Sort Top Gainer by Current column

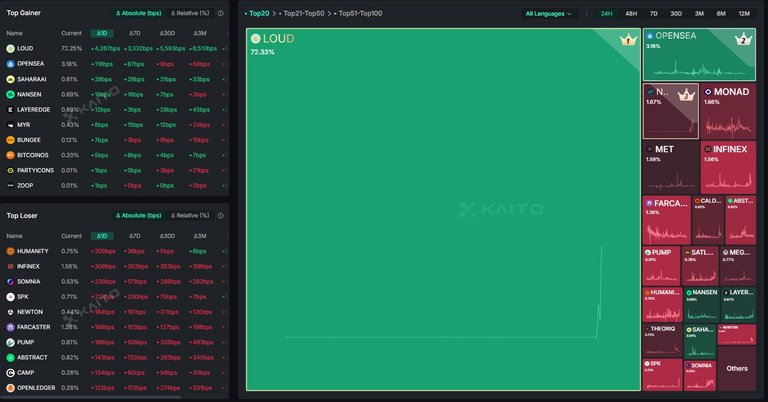pyautogui.click(x=72, y=33)
